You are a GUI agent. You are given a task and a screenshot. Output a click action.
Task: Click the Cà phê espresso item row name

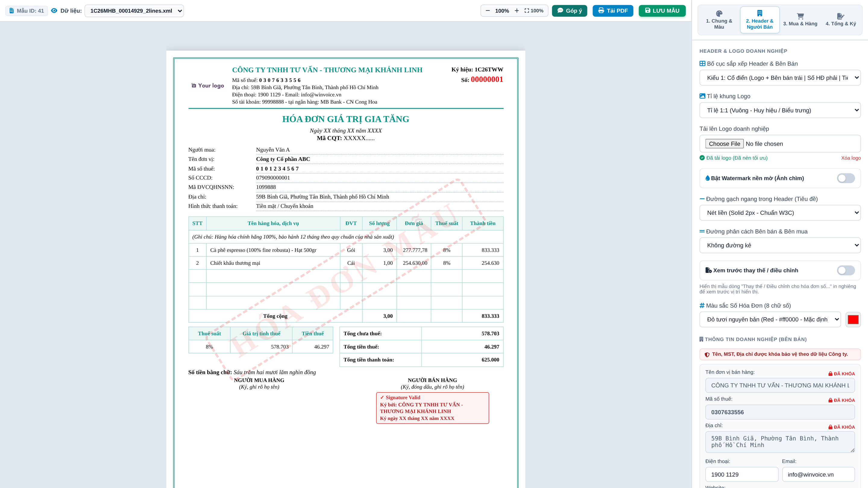263,250
